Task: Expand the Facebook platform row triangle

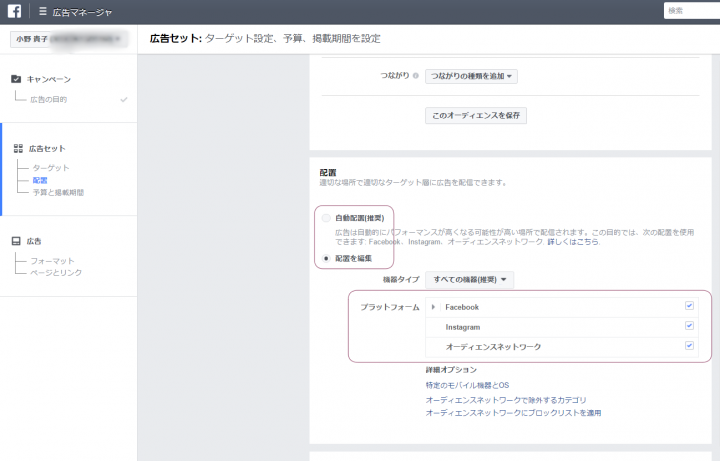Action: [x=433, y=307]
